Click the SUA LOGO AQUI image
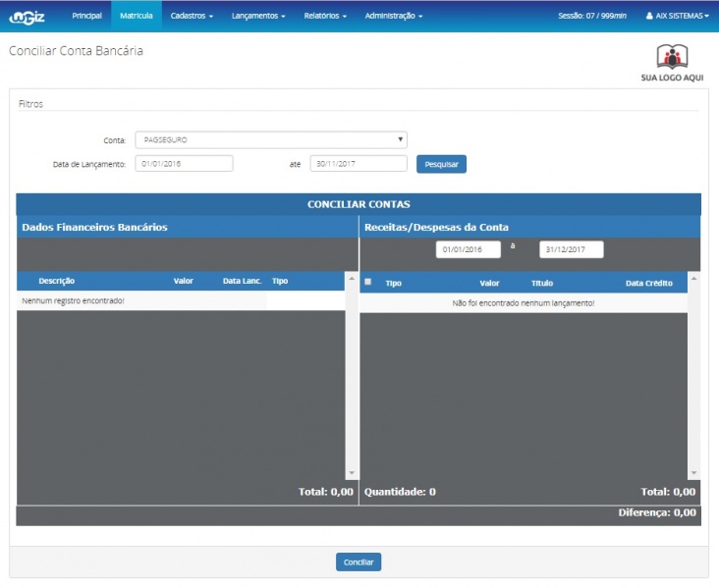 (x=673, y=62)
